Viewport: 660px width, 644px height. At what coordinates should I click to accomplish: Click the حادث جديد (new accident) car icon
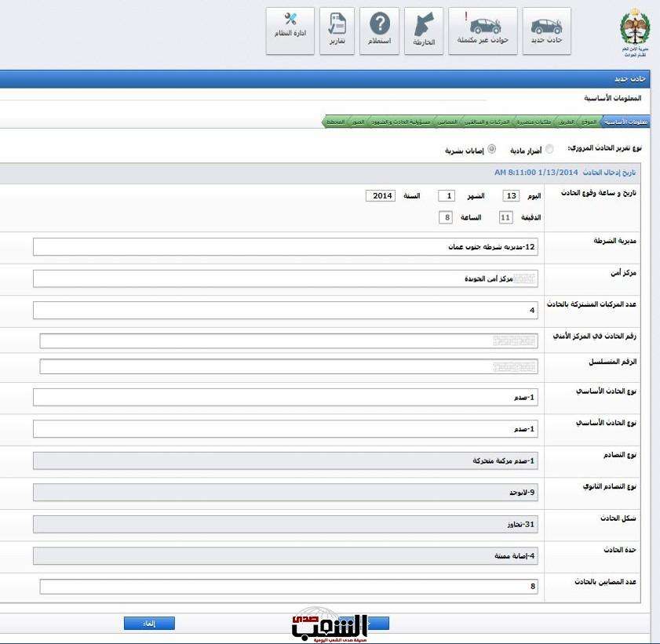(547, 31)
